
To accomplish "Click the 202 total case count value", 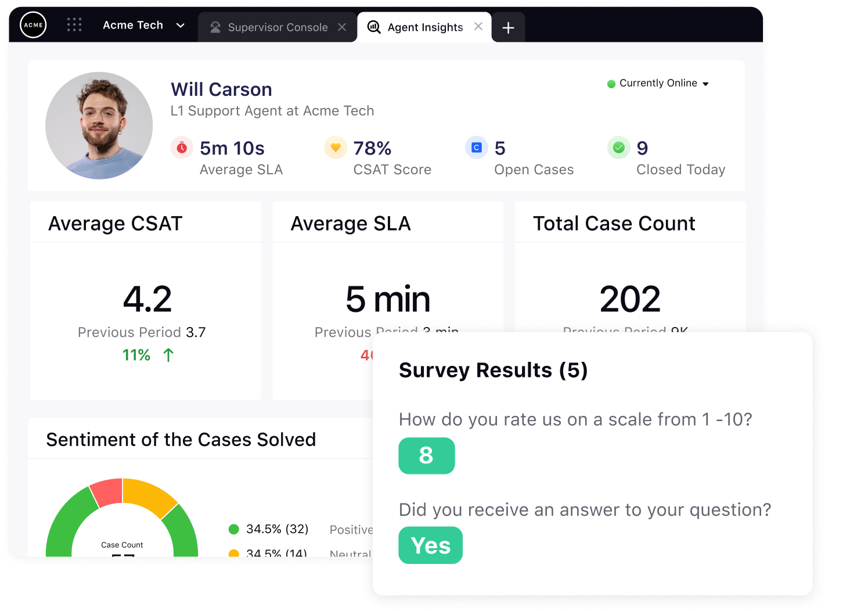I will tap(630, 299).
